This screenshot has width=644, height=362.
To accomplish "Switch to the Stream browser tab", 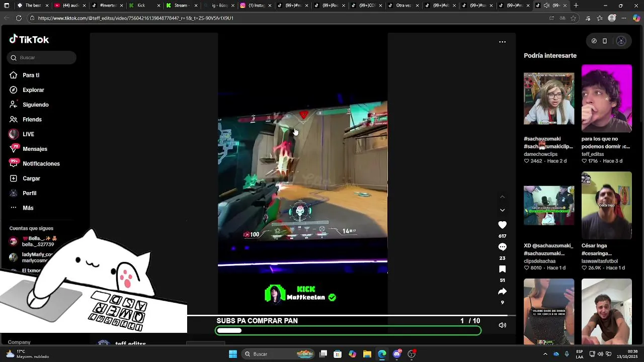I will tap(181, 6).
